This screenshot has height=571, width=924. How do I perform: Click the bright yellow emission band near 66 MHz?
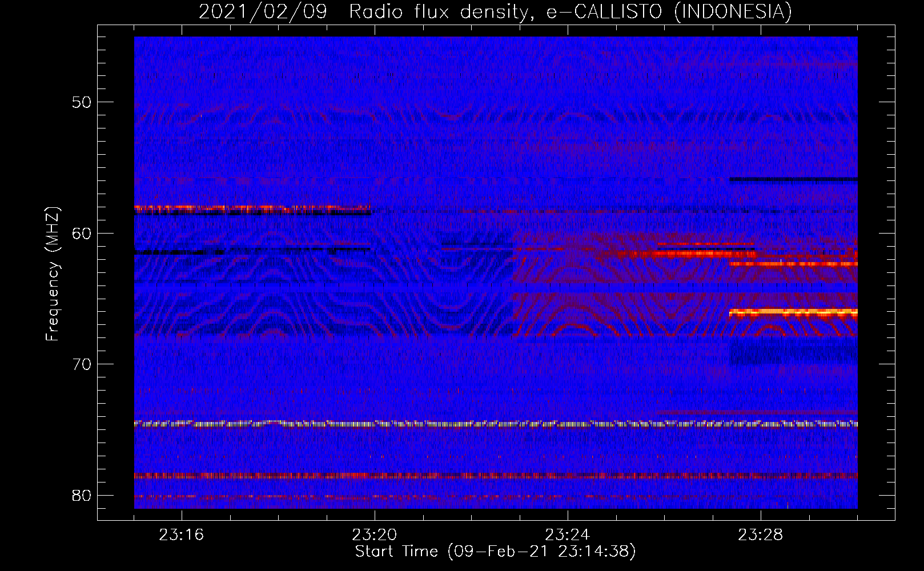pos(793,312)
